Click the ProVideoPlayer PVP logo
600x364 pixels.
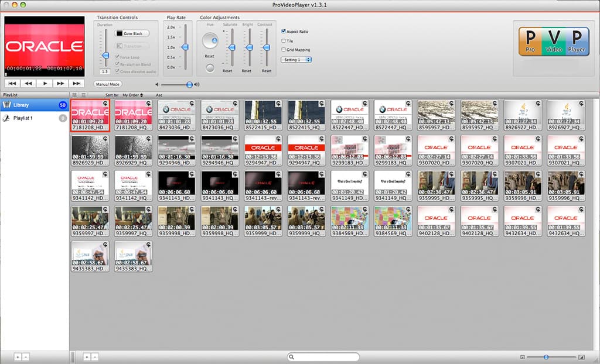[554, 42]
